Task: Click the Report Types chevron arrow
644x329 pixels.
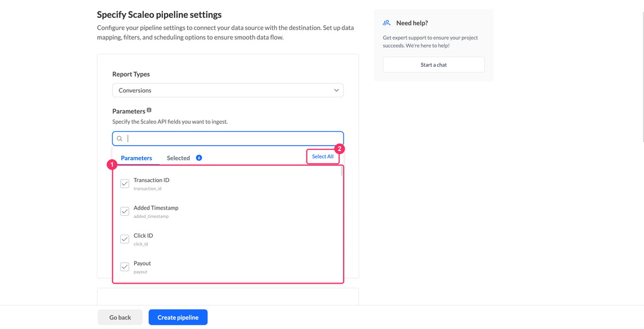Action: pyautogui.click(x=336, y=90)
